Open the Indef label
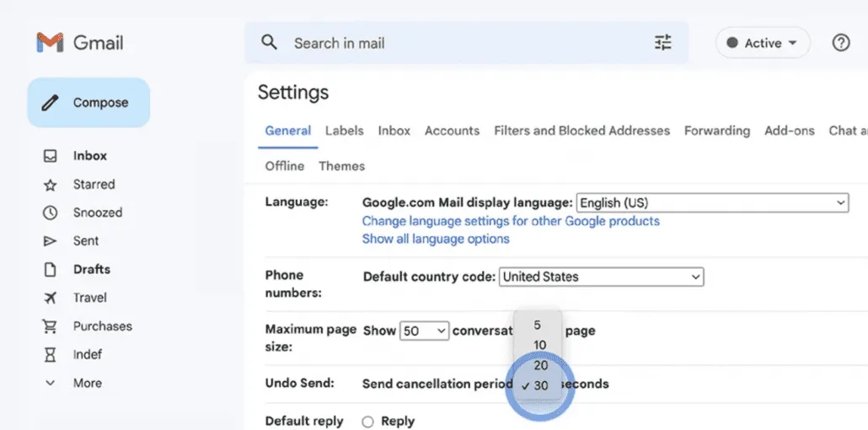Viewport: 868px width, 430px height. (x=88, y=355)
